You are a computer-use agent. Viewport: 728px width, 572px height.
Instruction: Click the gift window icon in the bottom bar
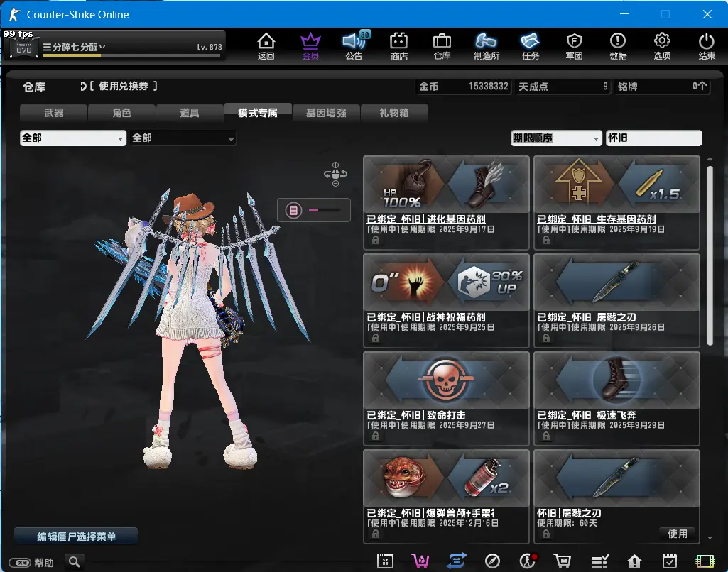click(385, 561)
